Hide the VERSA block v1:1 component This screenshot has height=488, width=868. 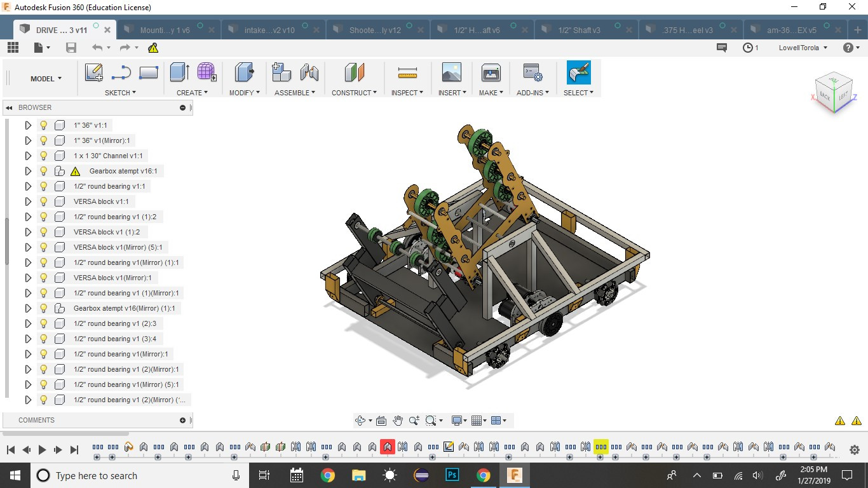coord(44,201)
